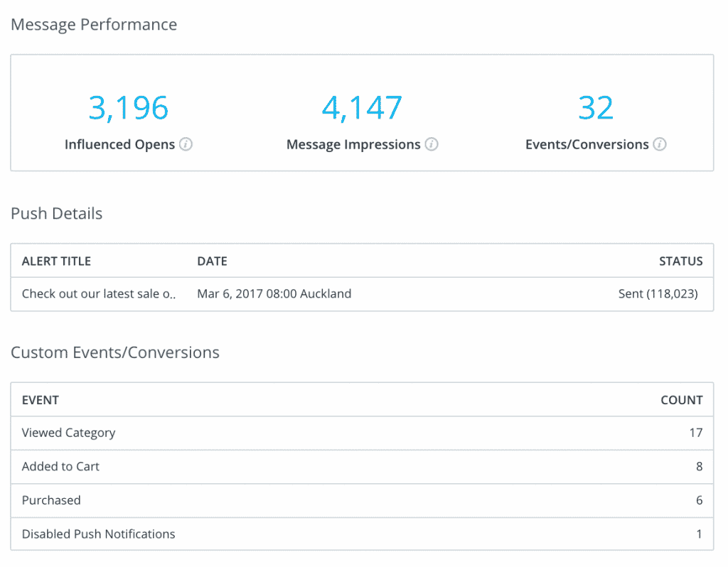Select the 4,147 message impressions figure

point(362,108)
